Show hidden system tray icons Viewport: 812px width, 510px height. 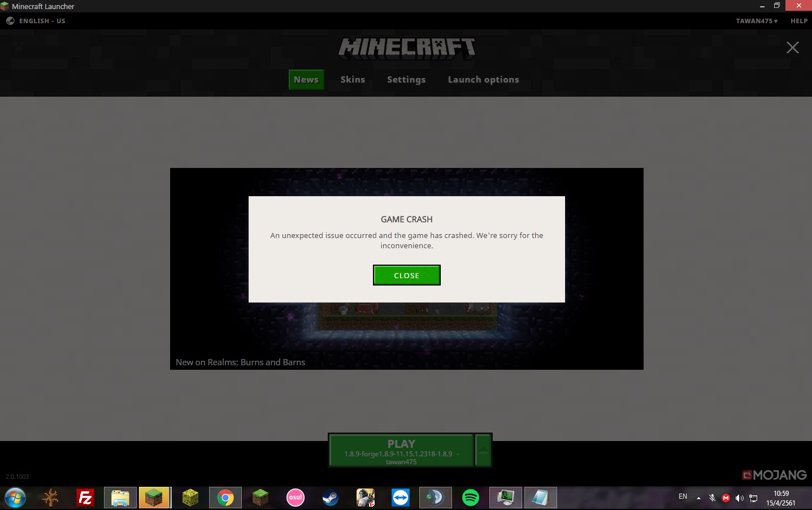[698, 498]
